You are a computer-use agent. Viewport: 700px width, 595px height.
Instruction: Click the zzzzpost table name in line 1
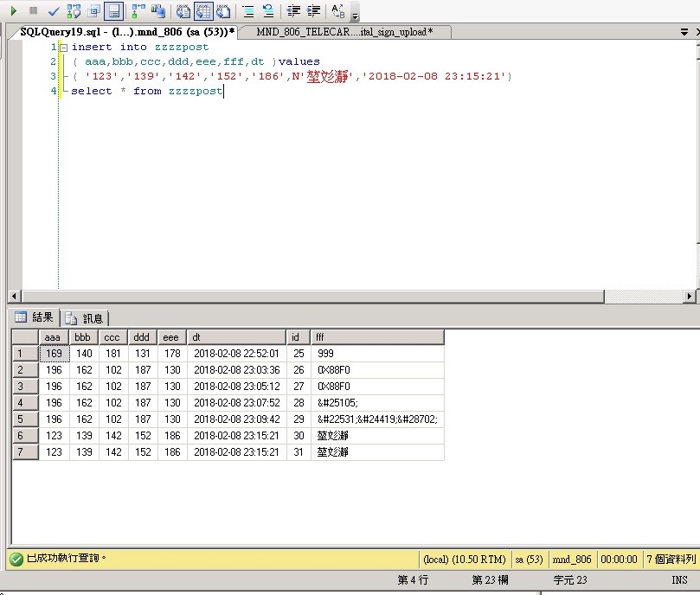(182, 47)
